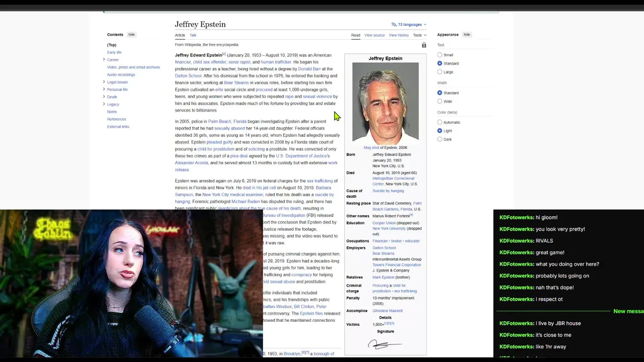Expand the Death section in Contents

(x=104, y=97)
